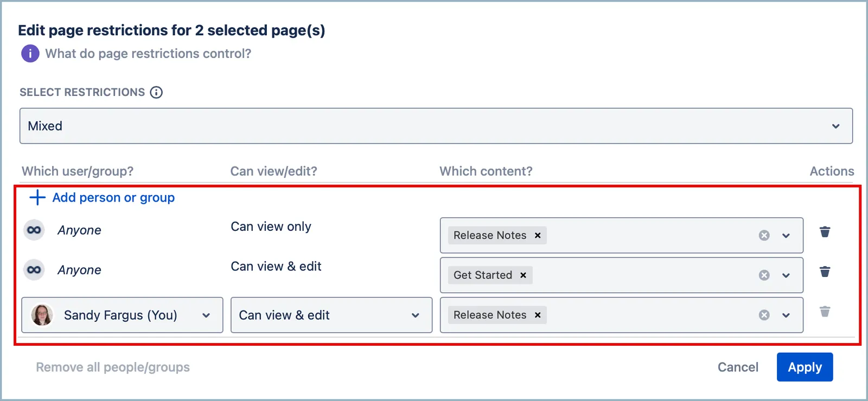Remove the Get Started tag
Screen dimensions: 868x401
[524, 275]
